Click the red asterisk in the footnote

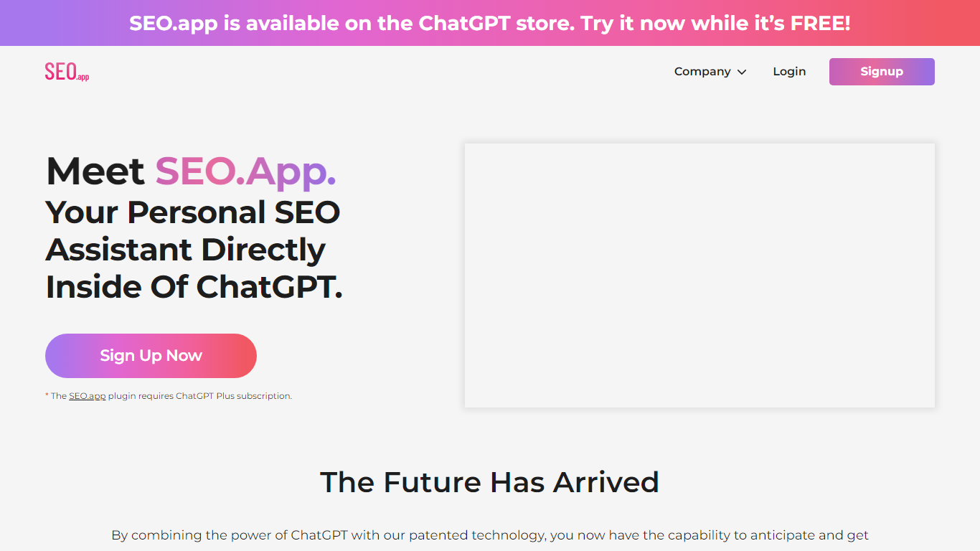point(47,395)
